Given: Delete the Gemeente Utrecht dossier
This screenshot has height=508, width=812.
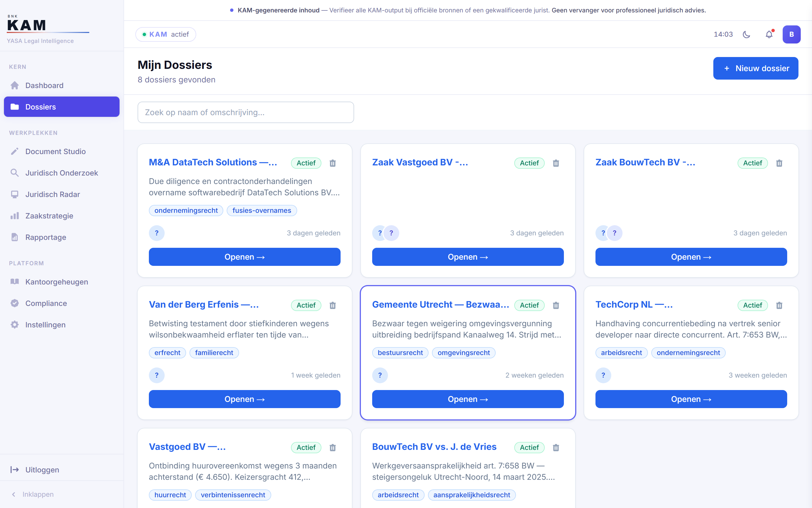Looking at the screenshot, I should (556, 305).
